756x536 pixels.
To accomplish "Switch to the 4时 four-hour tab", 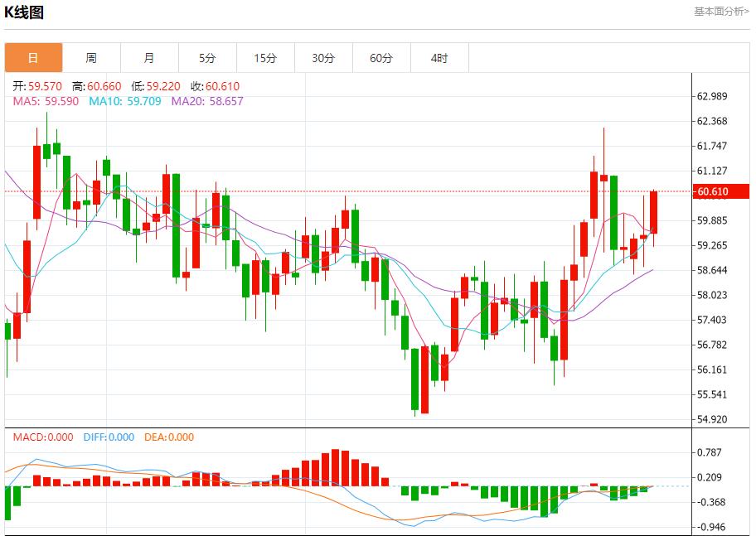I will click(439, 58).
